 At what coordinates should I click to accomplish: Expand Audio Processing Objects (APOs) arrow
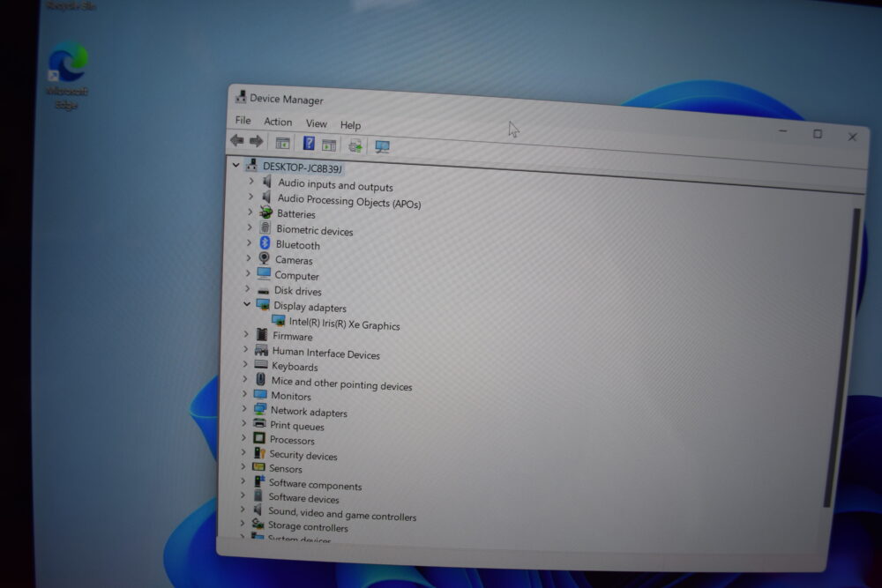click(250, 197)
